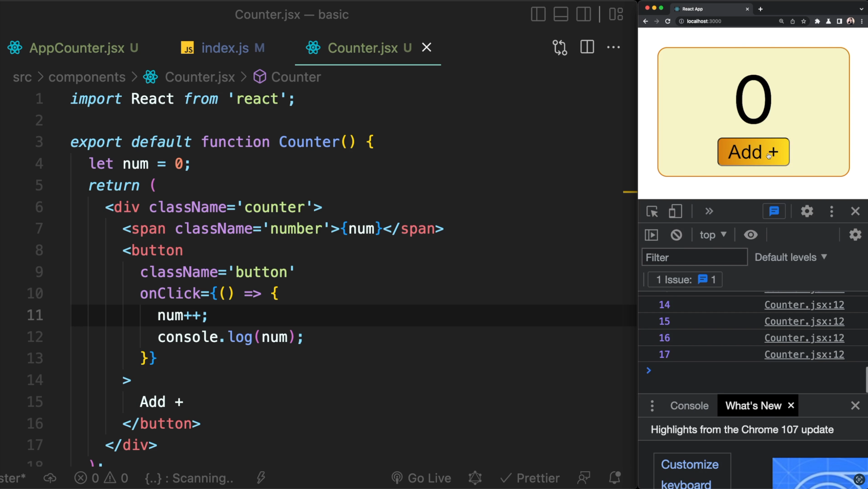The width and height of the screenshot is (868, 489).
Task: Click the notifications bell in status bar
Action: click(615, 478)
